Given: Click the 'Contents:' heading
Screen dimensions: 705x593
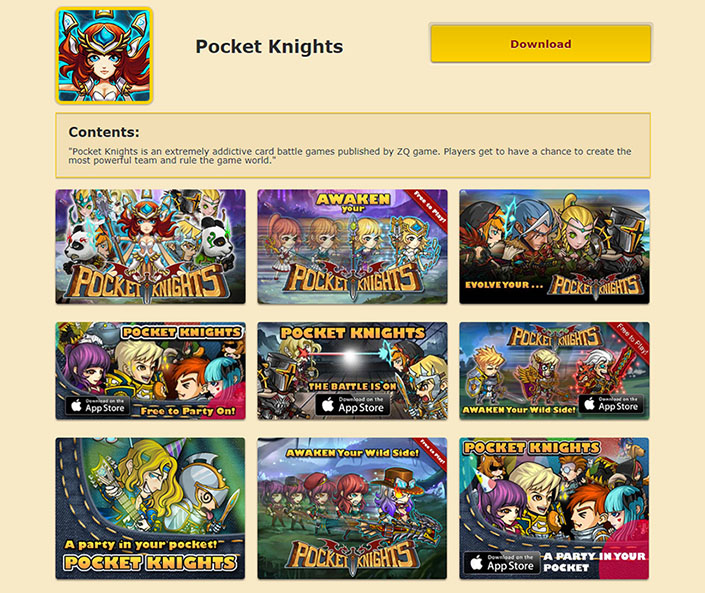Looking at the screenshot, I should click(x=104, y=132).
